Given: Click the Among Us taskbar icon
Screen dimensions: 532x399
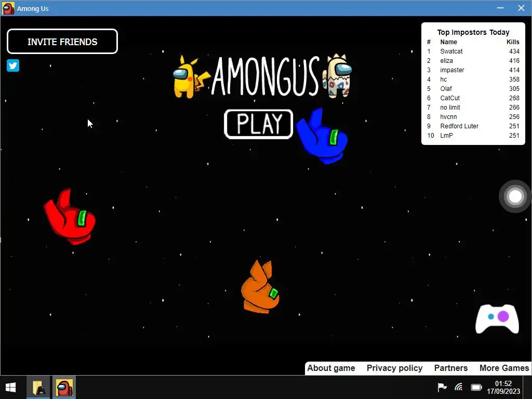Looking at the screenshot, I should coord(64,387).
